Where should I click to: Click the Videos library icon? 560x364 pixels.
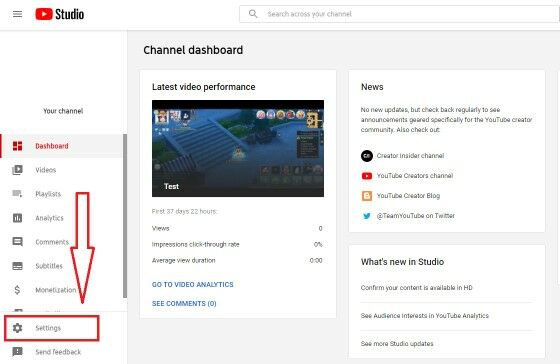tap(18, 170)
